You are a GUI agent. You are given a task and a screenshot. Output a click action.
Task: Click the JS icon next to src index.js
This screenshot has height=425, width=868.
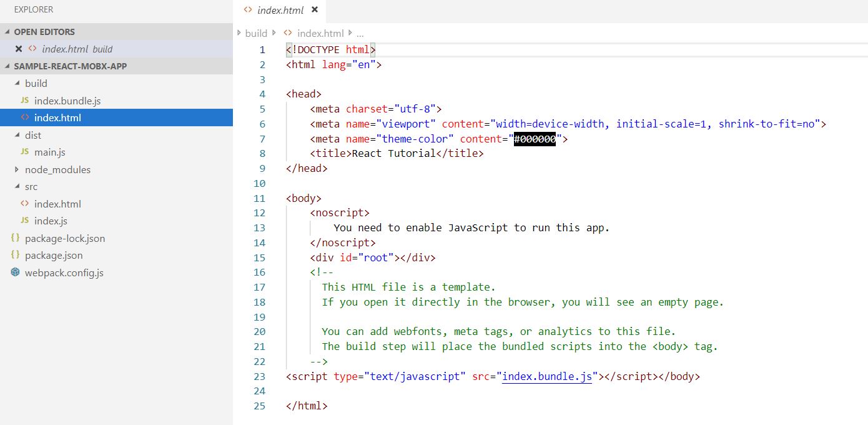[x=24, y=221]
